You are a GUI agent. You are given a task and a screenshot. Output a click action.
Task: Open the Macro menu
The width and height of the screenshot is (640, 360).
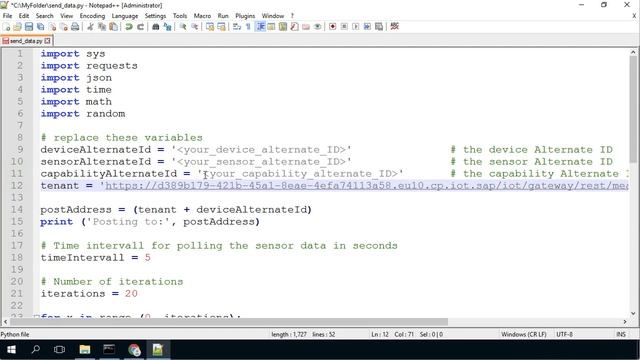click(x=202, y=16)
